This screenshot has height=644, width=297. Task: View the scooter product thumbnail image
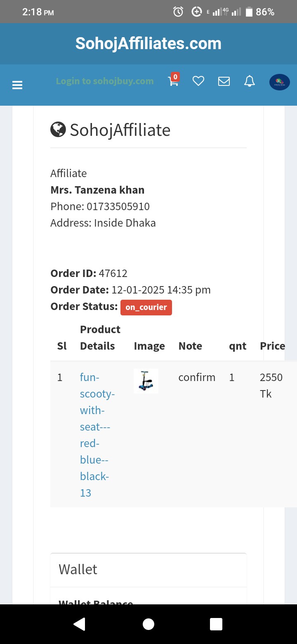coord(146,381)
